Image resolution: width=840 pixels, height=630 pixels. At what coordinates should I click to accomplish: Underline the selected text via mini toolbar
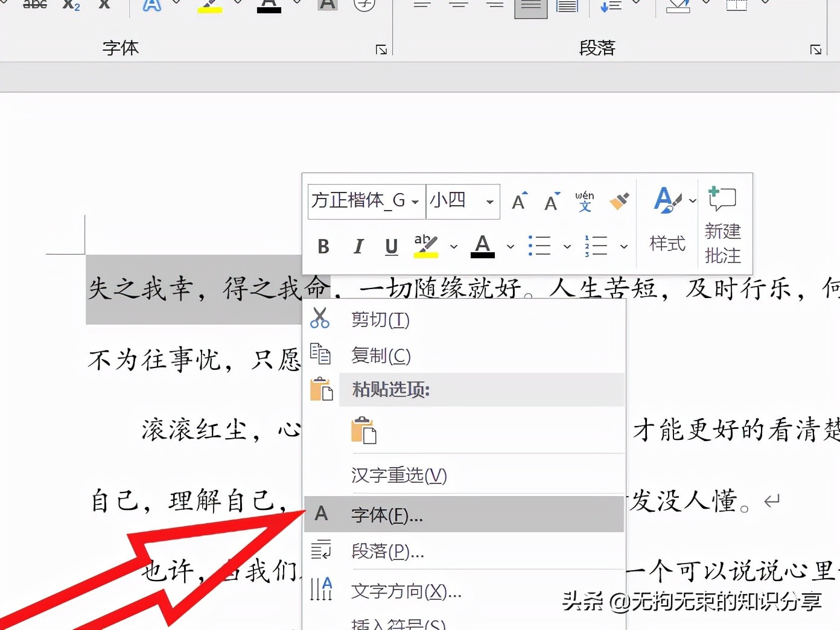pyautogui.click(x=390, y=246)
